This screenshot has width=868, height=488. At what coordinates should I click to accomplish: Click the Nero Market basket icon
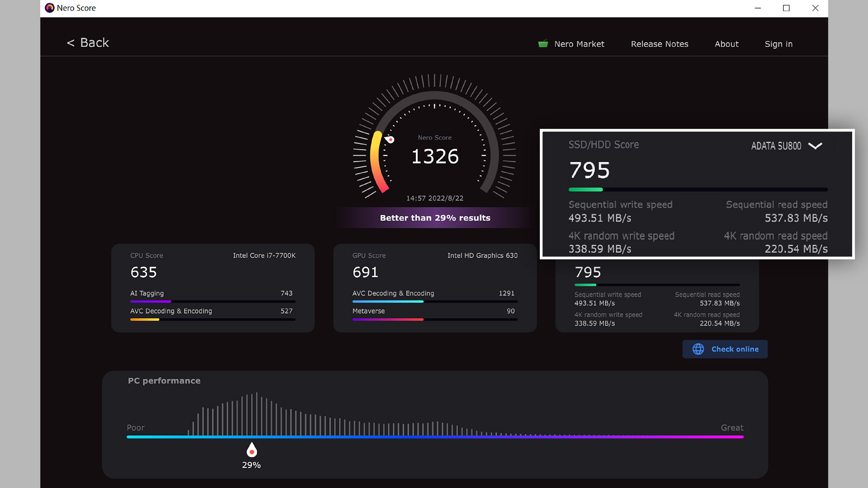543,43
